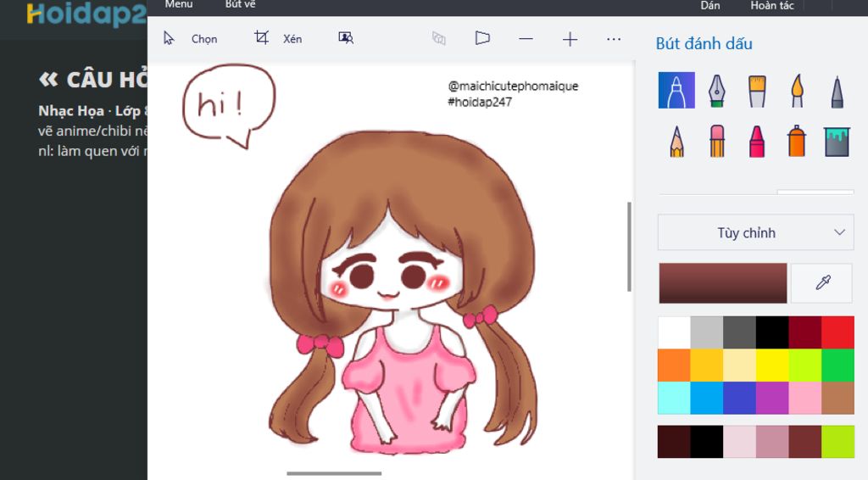
Task: Click the Hoidap247 logo in browser window
Action: tap(86, 14)
